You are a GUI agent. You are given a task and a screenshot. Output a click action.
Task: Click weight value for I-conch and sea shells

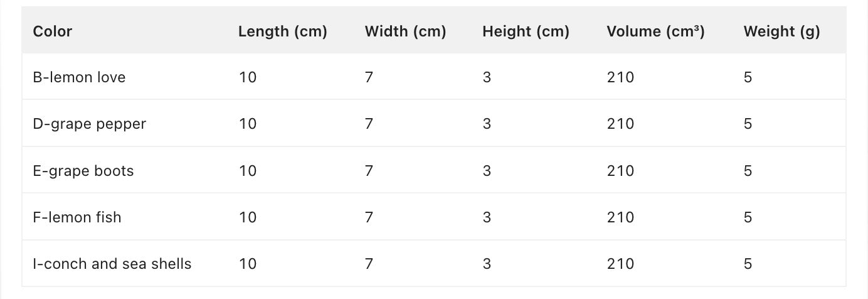tap(748, 264)
